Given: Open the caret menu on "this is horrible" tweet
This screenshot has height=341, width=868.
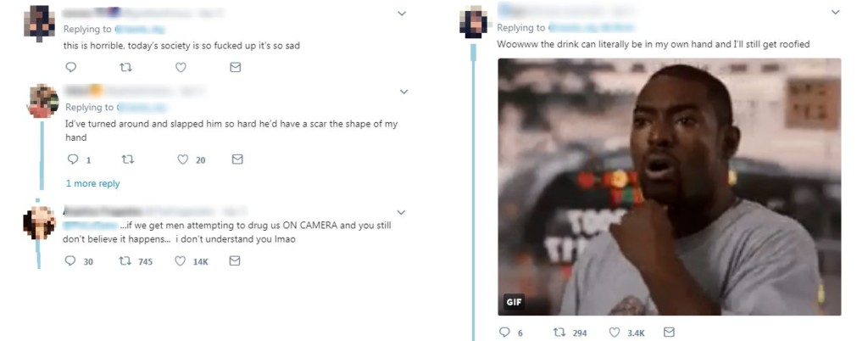Looking at the screenshot, I should tap(402, 14).
